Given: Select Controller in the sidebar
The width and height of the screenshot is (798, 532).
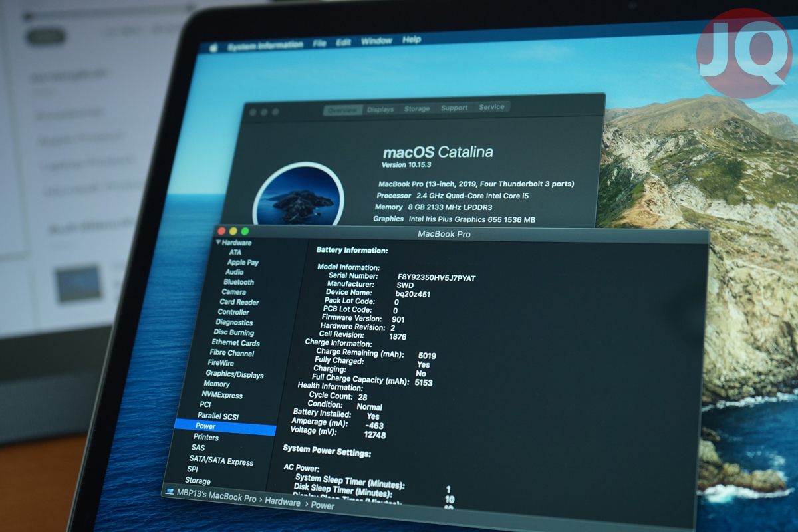Looking at the screenshot, I should coord(233,312).
